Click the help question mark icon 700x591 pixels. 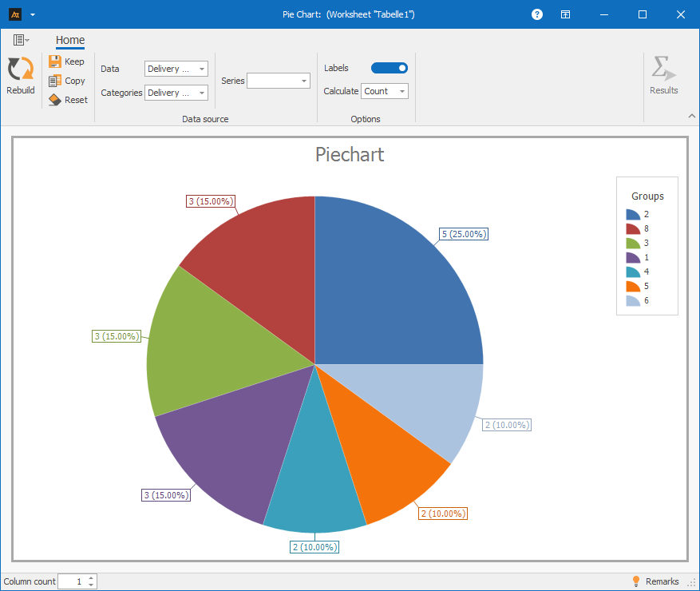[537, 14]
